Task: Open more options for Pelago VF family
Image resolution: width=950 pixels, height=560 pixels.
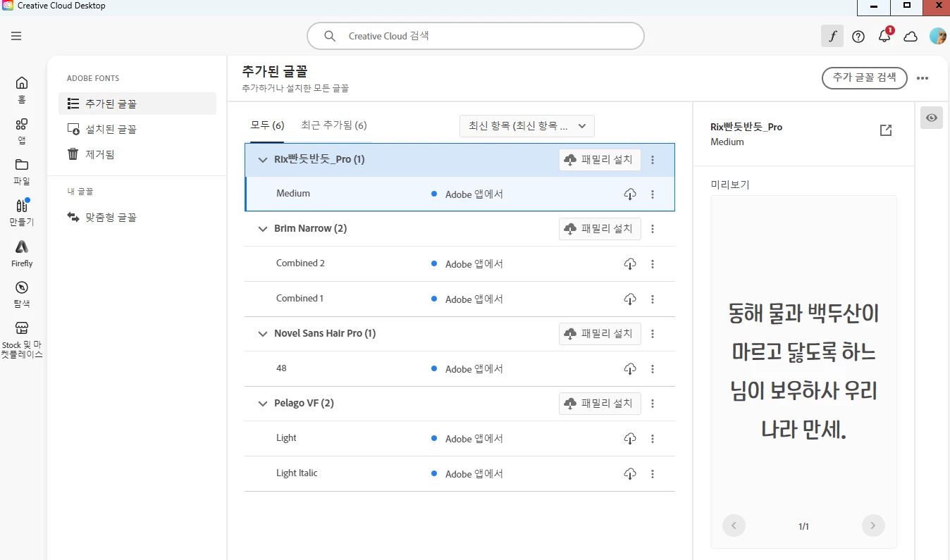Action: pos(653,404)
